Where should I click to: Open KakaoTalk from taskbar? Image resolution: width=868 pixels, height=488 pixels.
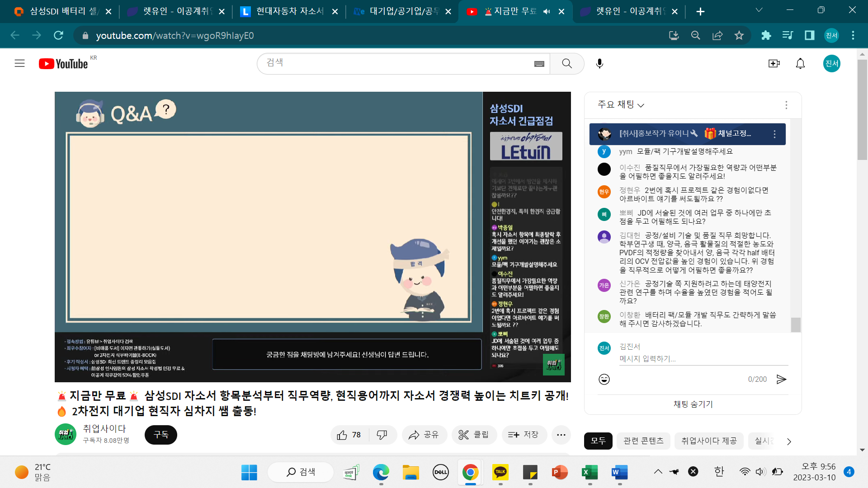(500, 472)
